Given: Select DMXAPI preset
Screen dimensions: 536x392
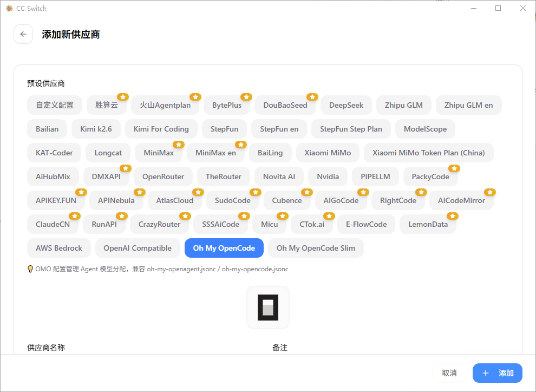Looking at the screenshot, I should pos(106,177).
